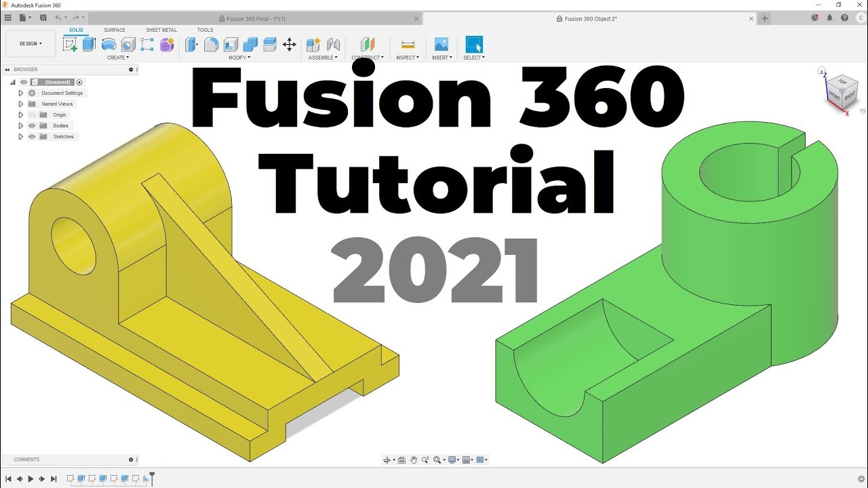Select the Offset Plane construct tool
This screenshot has width=868, height=488.
pyautogui.click(x=368, y=45)
